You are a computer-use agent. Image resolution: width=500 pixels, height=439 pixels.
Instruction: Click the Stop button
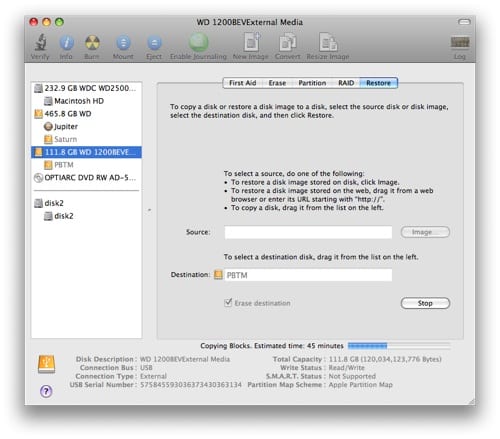[x=425, y=303]
